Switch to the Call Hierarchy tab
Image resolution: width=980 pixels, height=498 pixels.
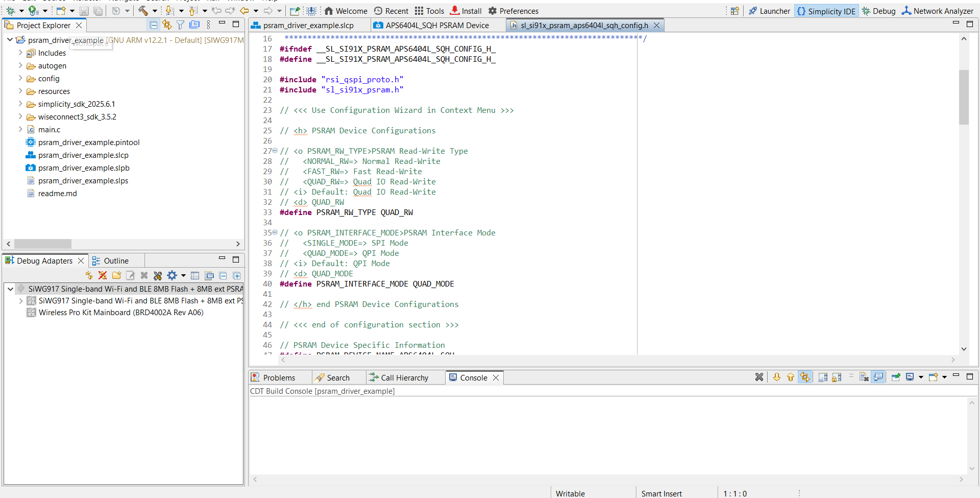click(404, 377)
